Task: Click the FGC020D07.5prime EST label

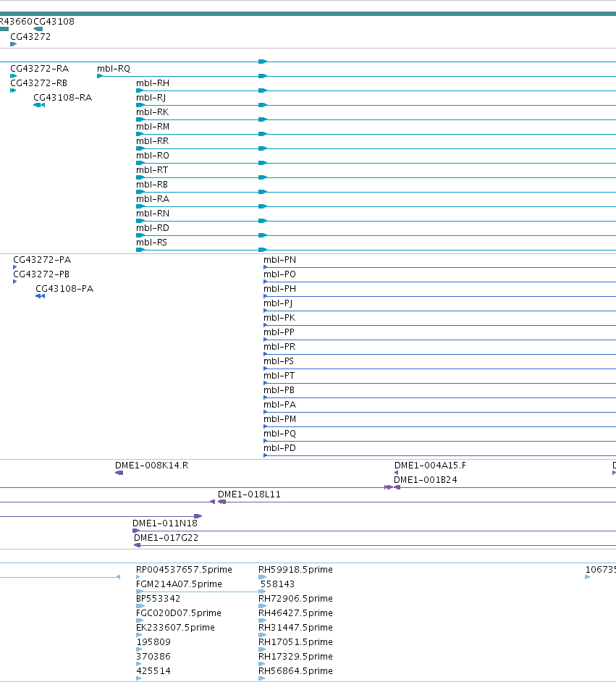Action: 179,612
